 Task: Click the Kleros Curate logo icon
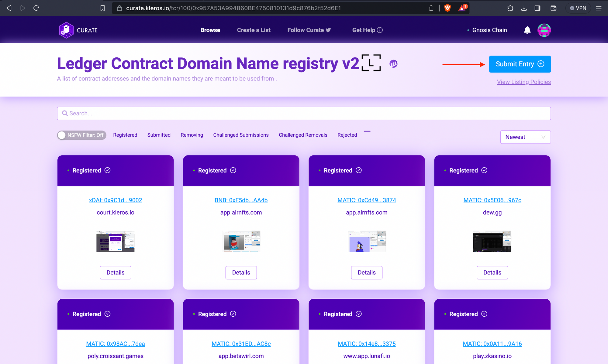(x=66, y=30)
